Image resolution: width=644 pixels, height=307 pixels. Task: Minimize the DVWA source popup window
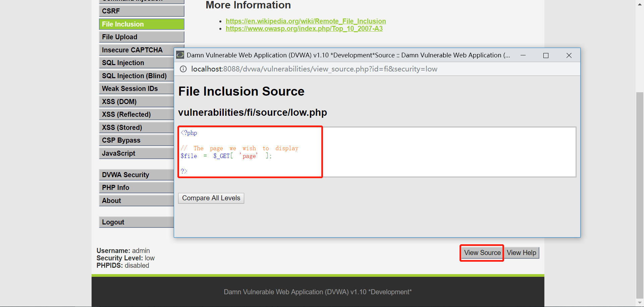[x=523, y=55]
